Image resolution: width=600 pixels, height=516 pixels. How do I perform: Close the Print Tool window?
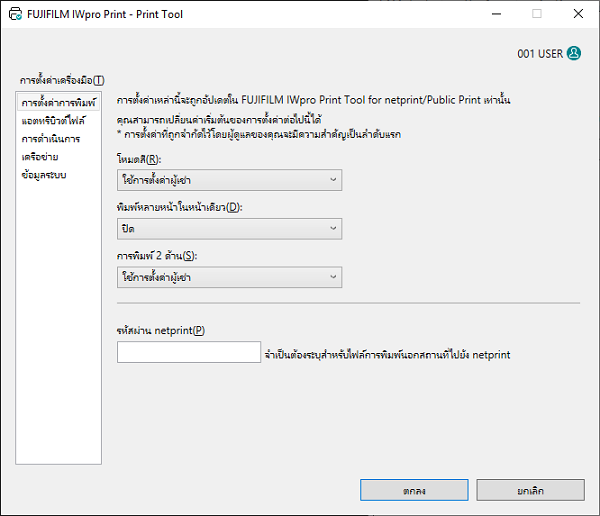click(x=577, y=14)
